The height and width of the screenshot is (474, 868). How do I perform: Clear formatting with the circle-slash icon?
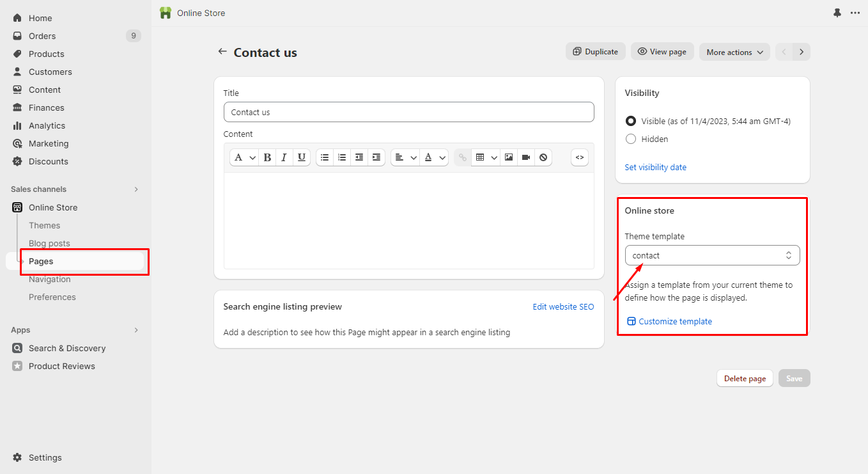tap(543, 157)
